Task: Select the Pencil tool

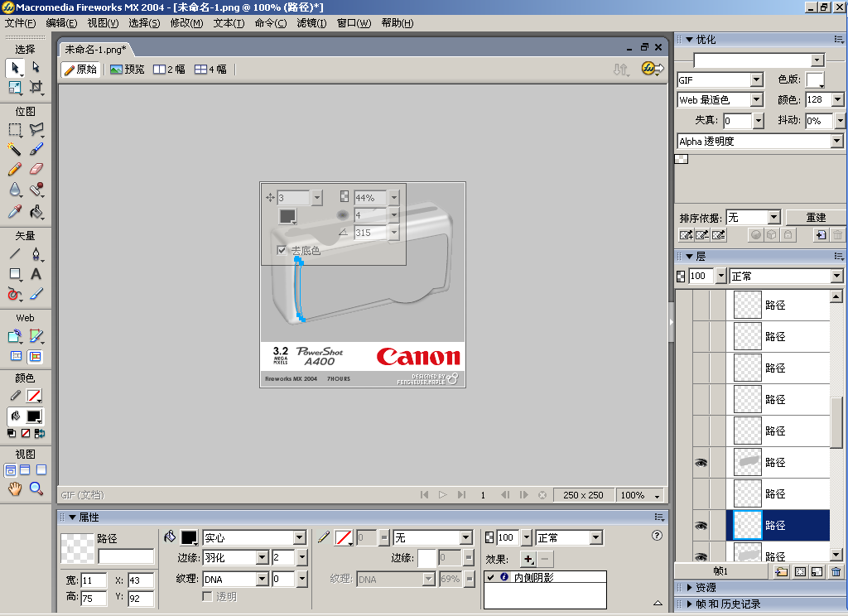Action: click(15, 169)
